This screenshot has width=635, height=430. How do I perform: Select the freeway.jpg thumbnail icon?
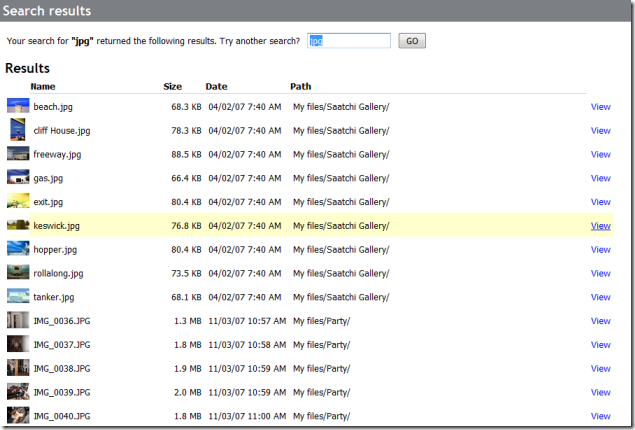click(x=18, y=153)
